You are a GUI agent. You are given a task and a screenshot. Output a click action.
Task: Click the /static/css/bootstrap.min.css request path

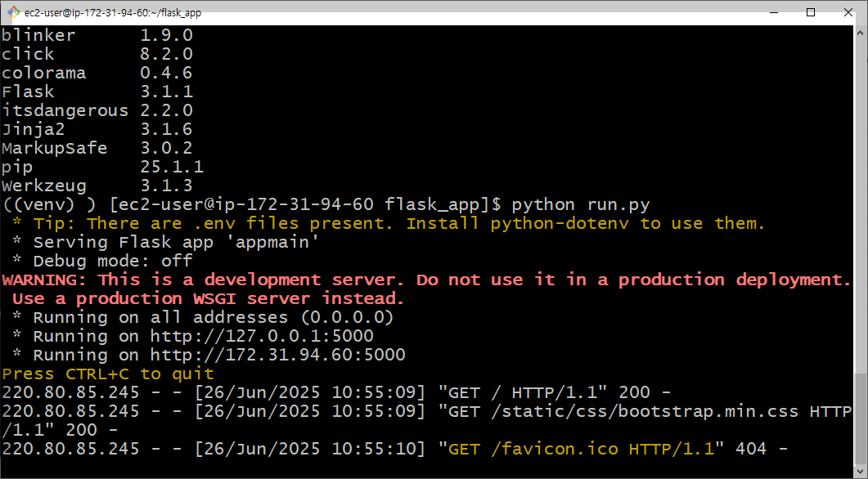click(645, 411)
